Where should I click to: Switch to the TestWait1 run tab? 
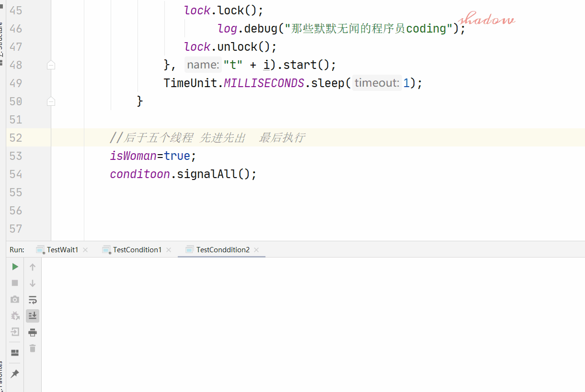pos(62,249)
